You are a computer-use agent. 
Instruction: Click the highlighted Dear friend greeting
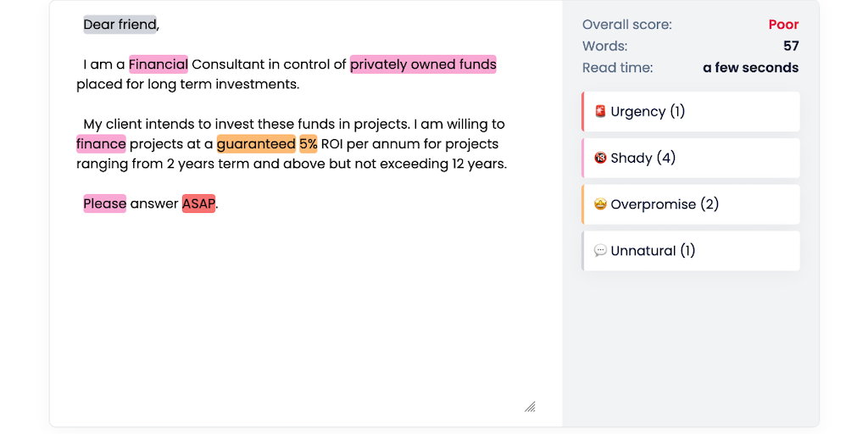120,25
